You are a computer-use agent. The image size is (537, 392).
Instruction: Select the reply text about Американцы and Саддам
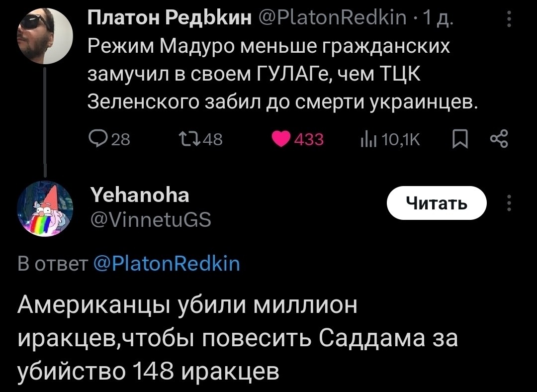(237, 338)
